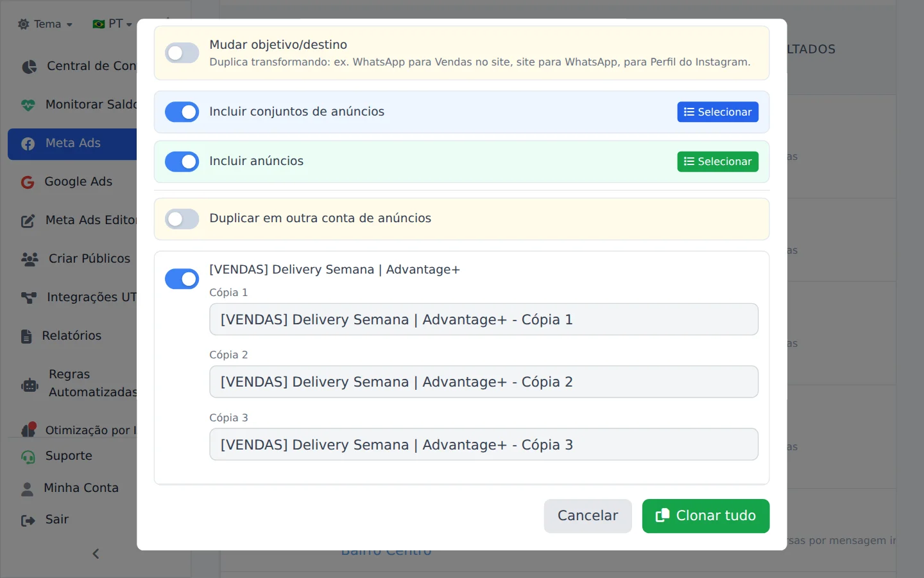Viewport: 924px width, 578px height.
Task: Click the Sair logout icon
Action: coord(28,520)
